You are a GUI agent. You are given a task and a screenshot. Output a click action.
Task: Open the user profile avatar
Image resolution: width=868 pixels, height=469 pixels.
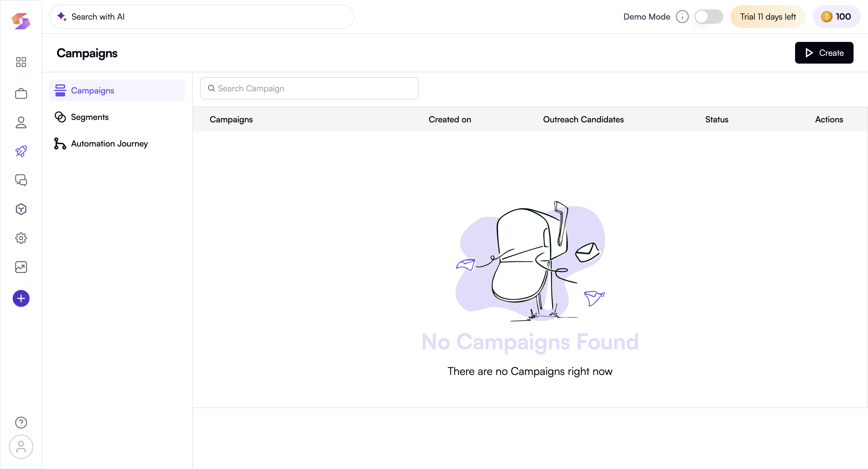21,447
